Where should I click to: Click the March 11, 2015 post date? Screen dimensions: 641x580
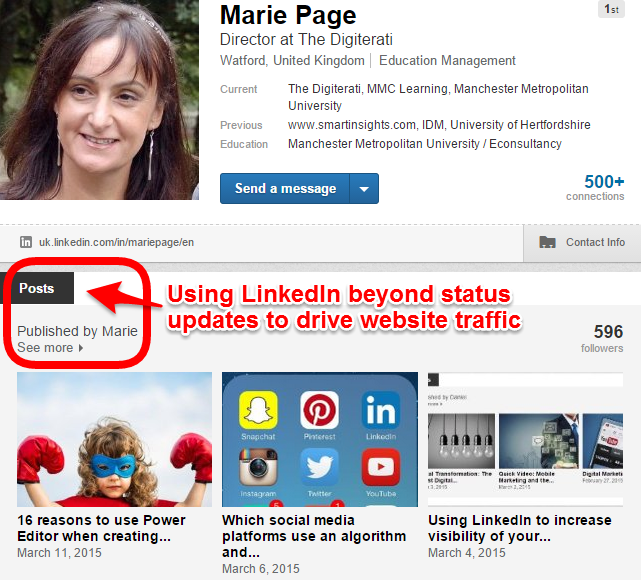[59, 553]
